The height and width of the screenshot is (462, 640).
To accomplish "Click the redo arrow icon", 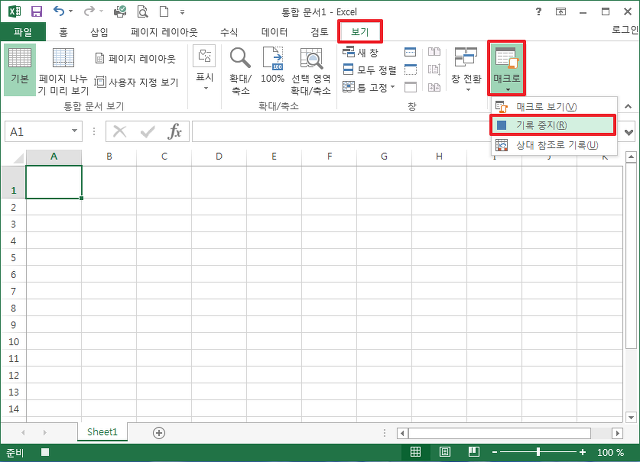I will (x=89, y=11).
